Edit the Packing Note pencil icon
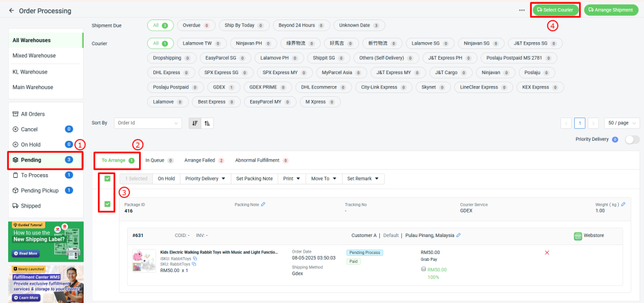644x303 pixels. pos(264,204)
